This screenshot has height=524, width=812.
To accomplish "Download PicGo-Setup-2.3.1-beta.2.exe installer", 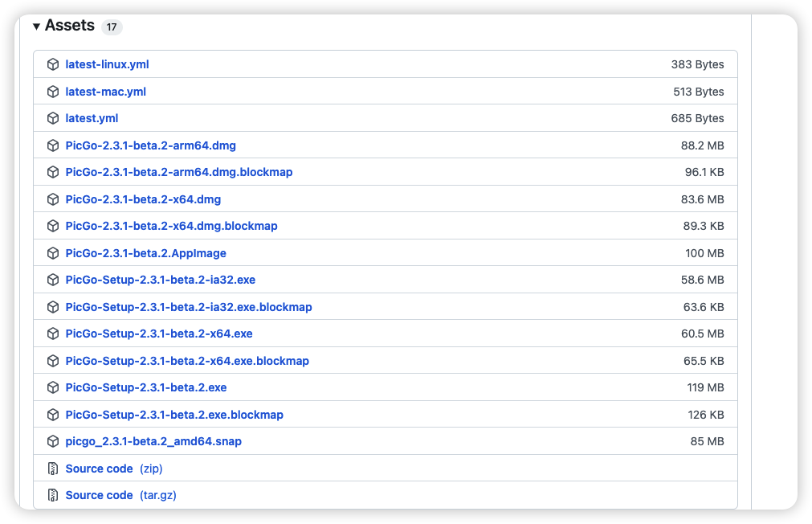I will coord(146,387).
